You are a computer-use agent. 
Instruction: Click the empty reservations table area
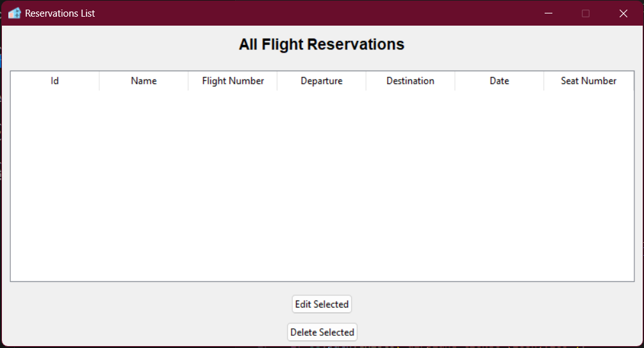pyautogui.click(x=322, y=186)
